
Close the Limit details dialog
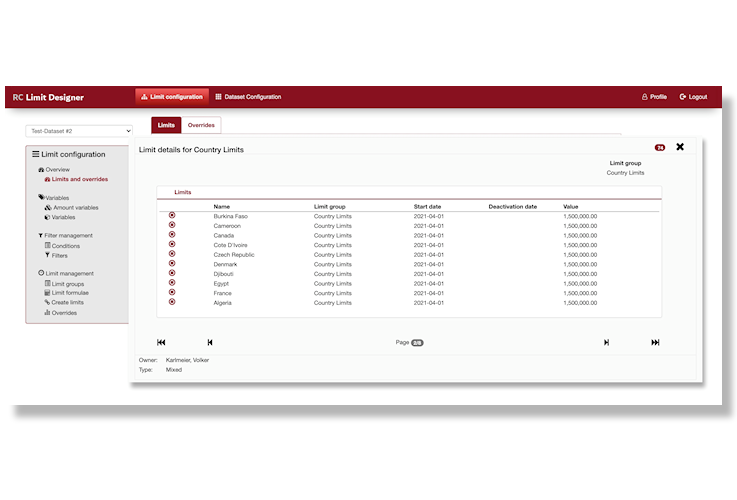click(680, 147)
